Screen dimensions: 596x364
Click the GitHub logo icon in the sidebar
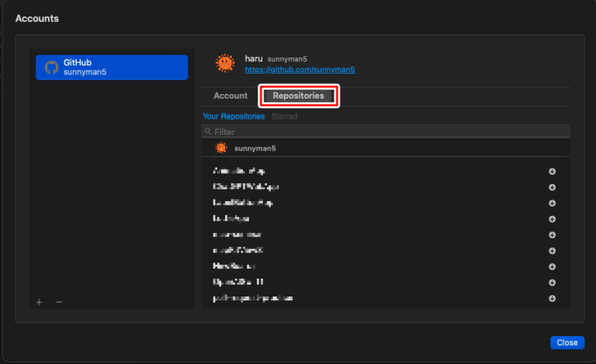[x=51, y=68]
